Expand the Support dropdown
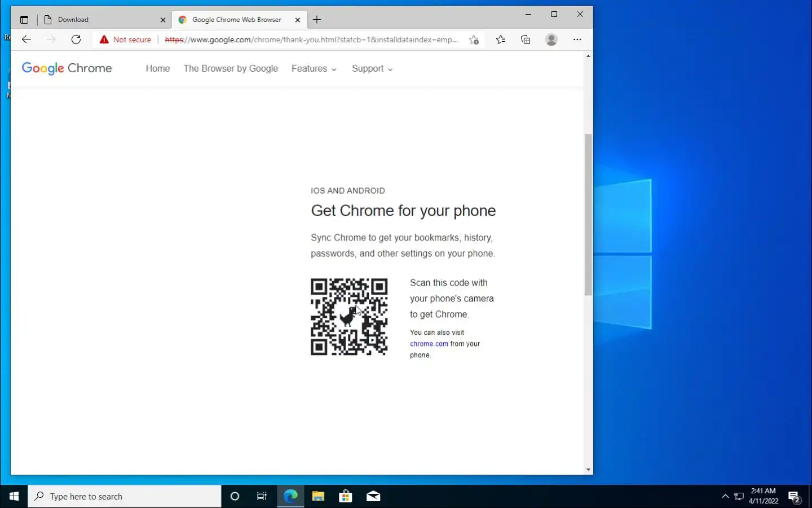 [372, 68]
